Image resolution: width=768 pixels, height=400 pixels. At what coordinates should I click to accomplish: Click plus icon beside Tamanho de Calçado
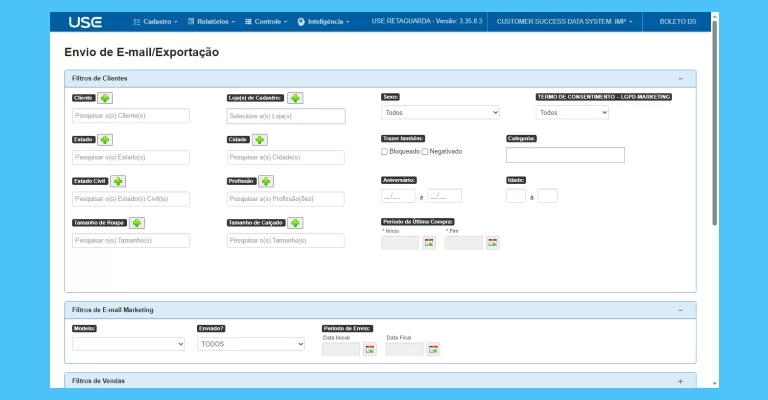[x=295, y=223]
